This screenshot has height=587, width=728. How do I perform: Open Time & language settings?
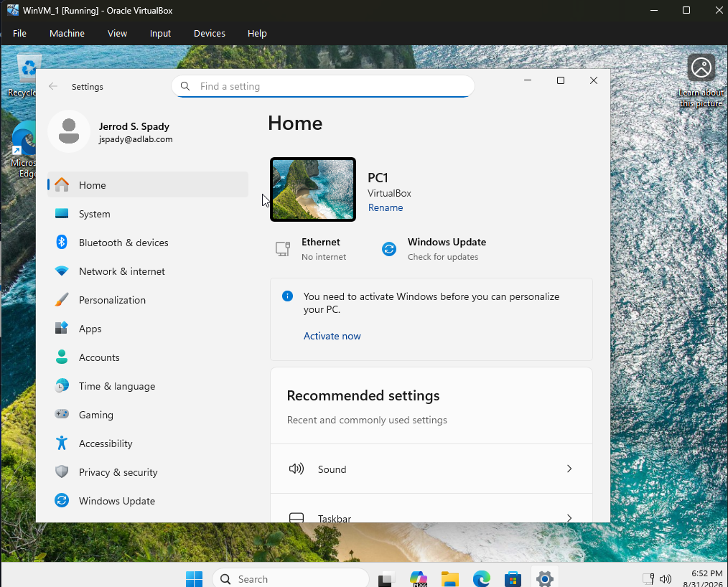[148, 387]
